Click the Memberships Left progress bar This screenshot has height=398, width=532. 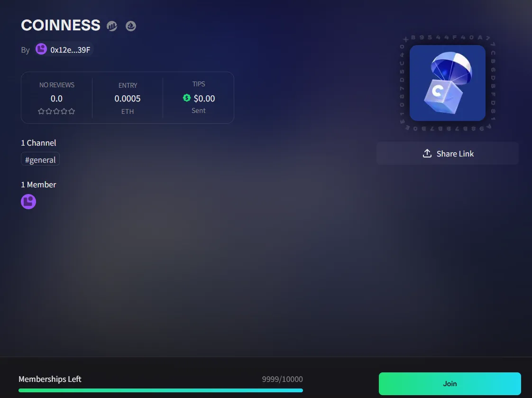tap(160, 390)
